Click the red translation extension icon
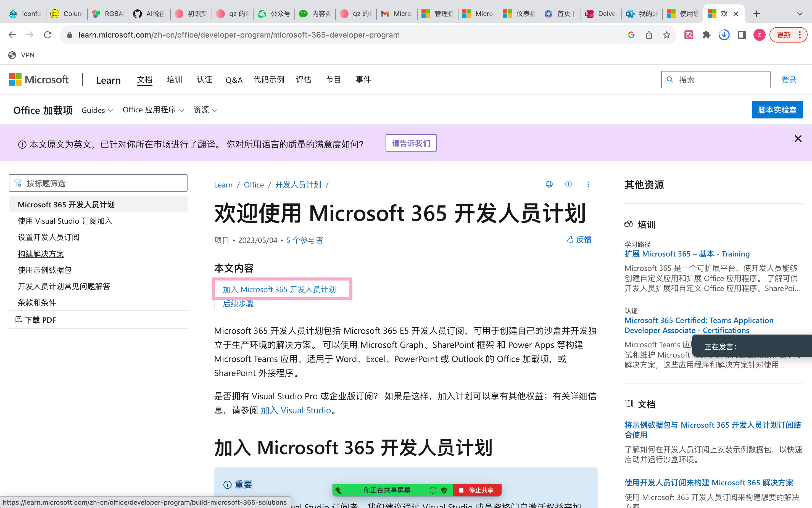This screenshot has width=812, height=508. point(689,35)
